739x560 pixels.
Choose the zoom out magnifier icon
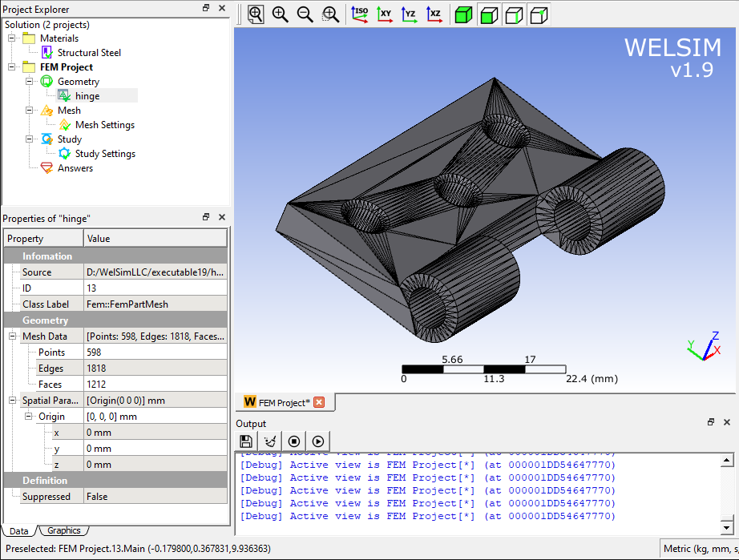(305, 14)
